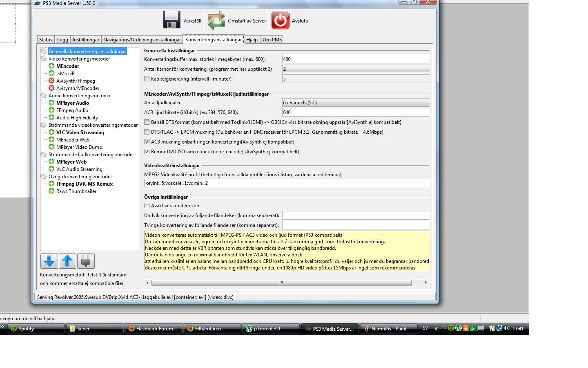Viewport: 588px width, 368px height.
Task: Click the green icon beside Audio High Fidelity
Action: point(51,117)
